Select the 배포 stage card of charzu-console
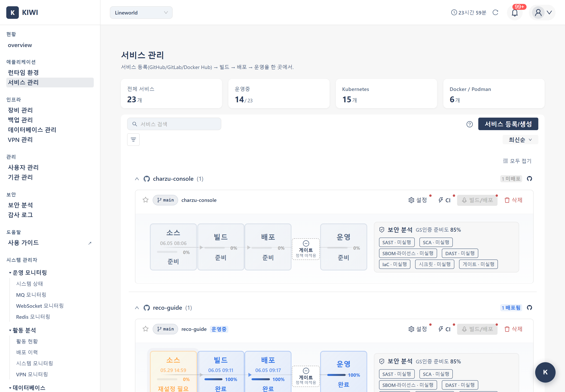Screen dimensions: 565x392 268,247
